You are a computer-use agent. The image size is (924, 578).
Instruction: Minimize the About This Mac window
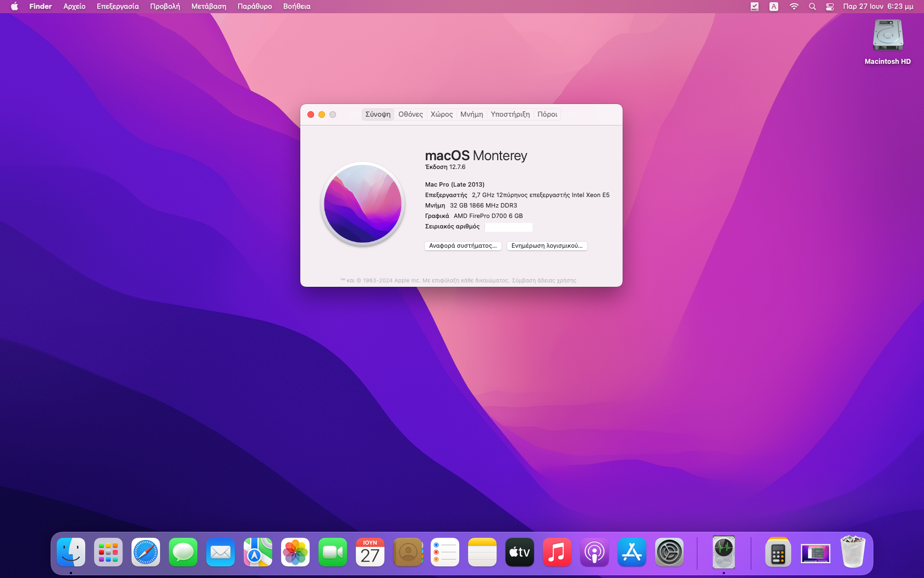pos(322,114)
